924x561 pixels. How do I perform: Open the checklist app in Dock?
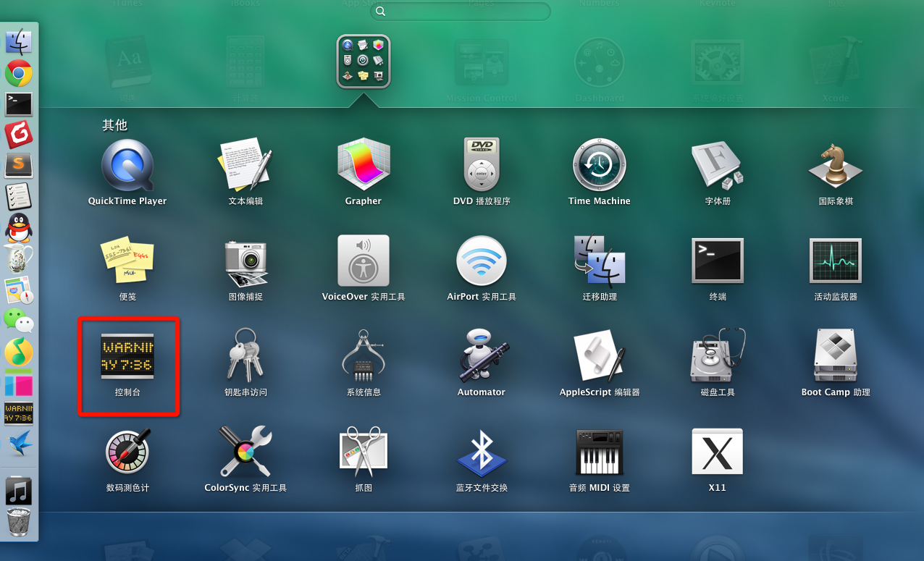[19, 196]
